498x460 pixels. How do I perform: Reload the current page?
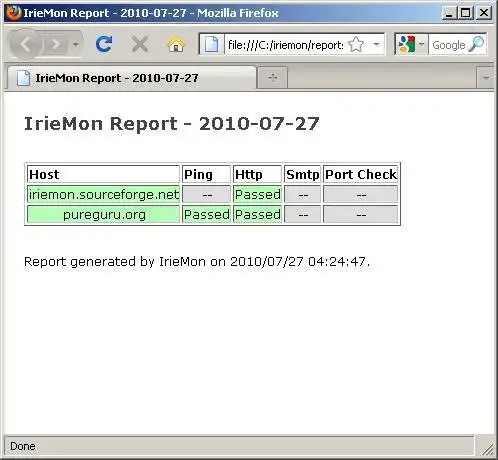coord(104,44)
